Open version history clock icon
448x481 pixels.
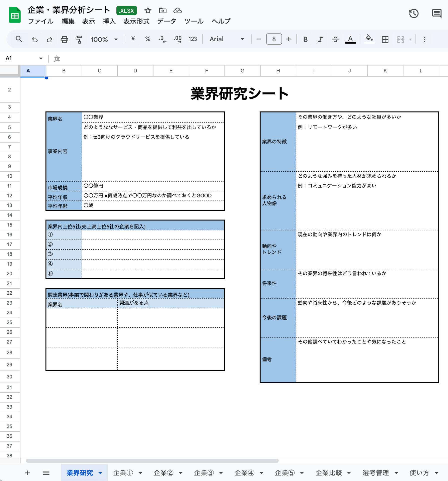coord(414,13)
